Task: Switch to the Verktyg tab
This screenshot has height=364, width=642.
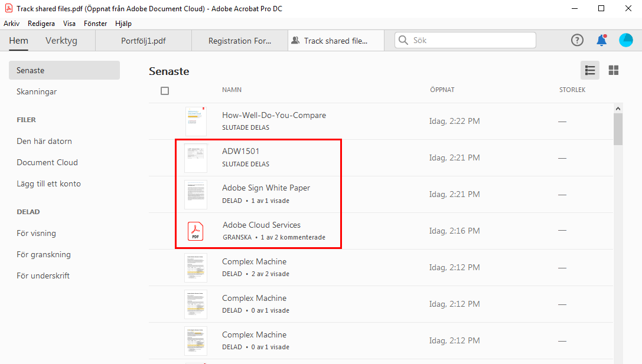Action: point(61,41)
